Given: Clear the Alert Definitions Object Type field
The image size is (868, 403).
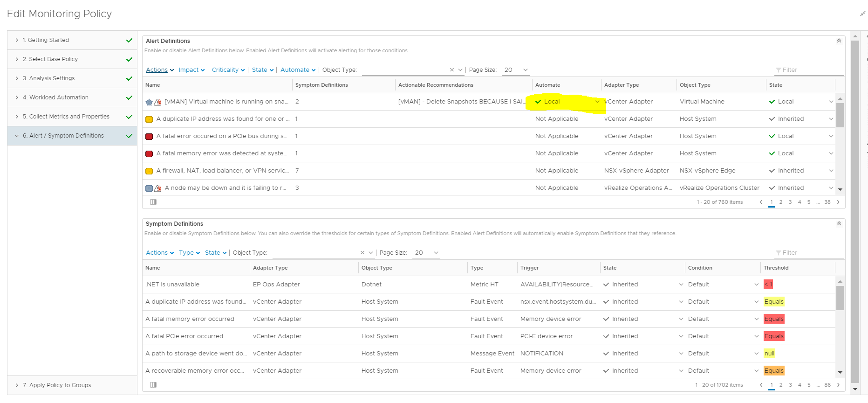Looking at the screenshot, I should (x=451, y=70).
